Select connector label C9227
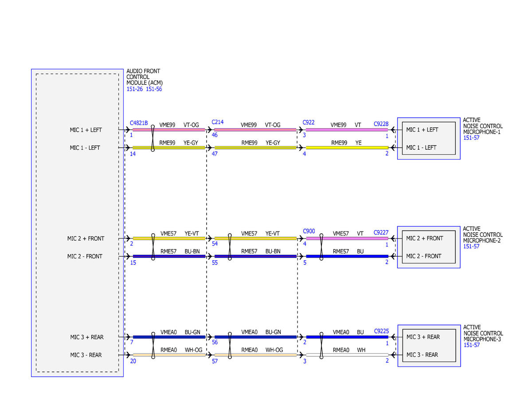The height and width of the screenshot is (411, 532). [381, 232]
